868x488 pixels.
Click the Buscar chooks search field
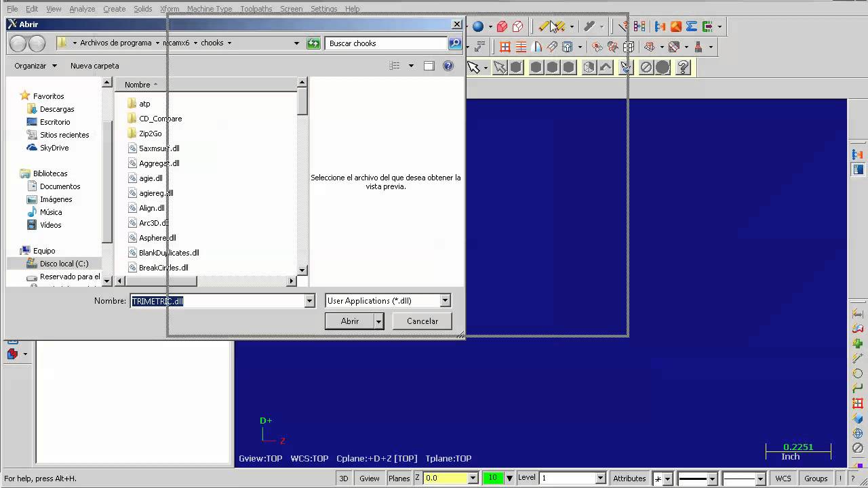tap(387, 43)
